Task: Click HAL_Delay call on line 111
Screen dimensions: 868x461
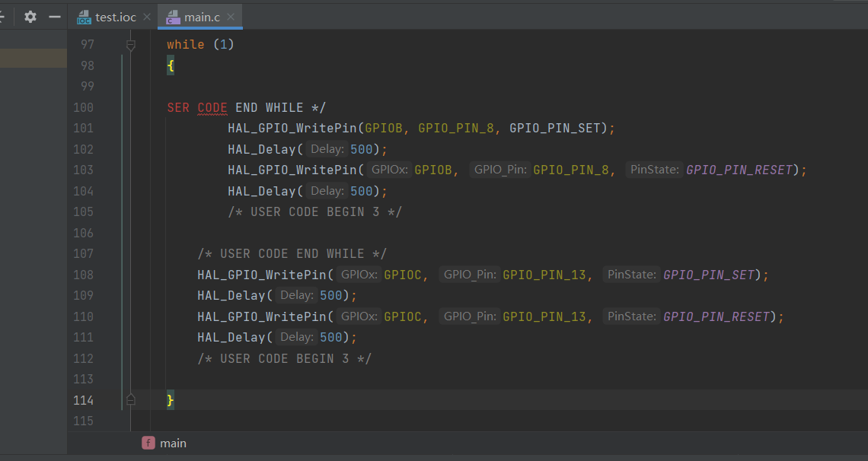Action: click(231, 338)
